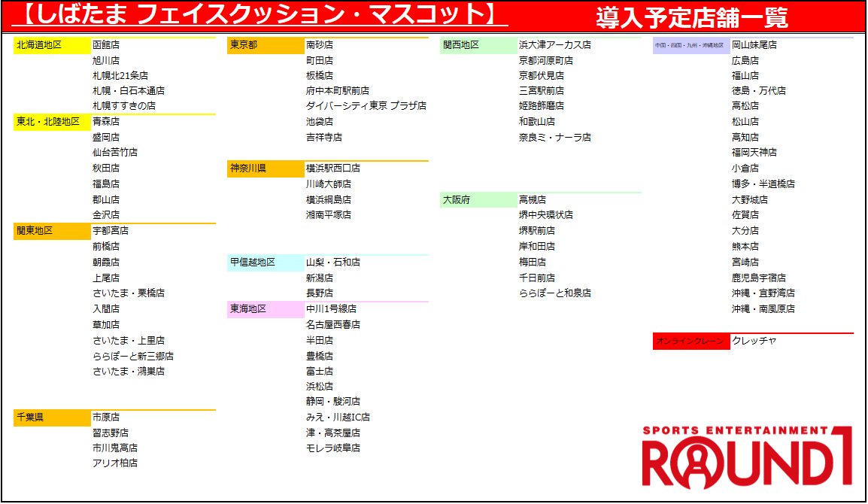This screenshot has height=504, width=868.
Task: Select the 習志野店 entry
Action: pos(110,433)
